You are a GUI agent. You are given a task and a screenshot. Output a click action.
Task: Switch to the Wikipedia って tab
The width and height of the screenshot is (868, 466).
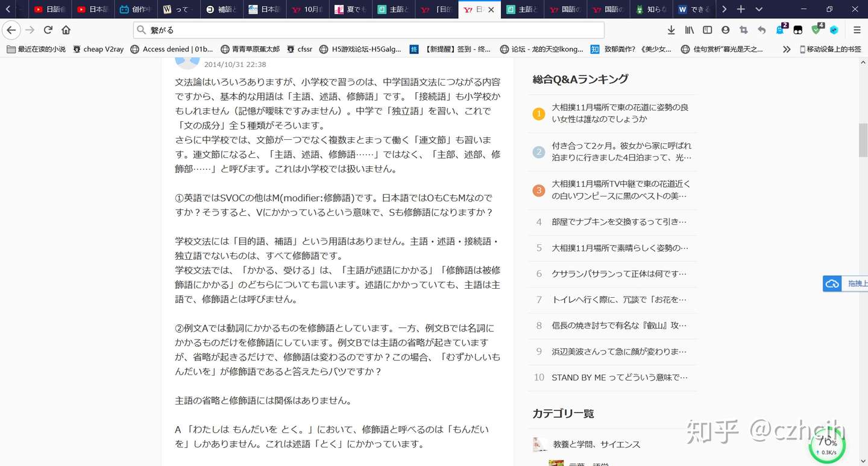pyautogui.click(x=180, y=10)
